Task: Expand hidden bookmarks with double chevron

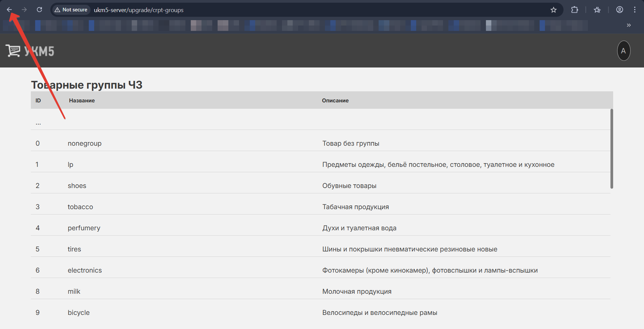Action: click(629, 25)
